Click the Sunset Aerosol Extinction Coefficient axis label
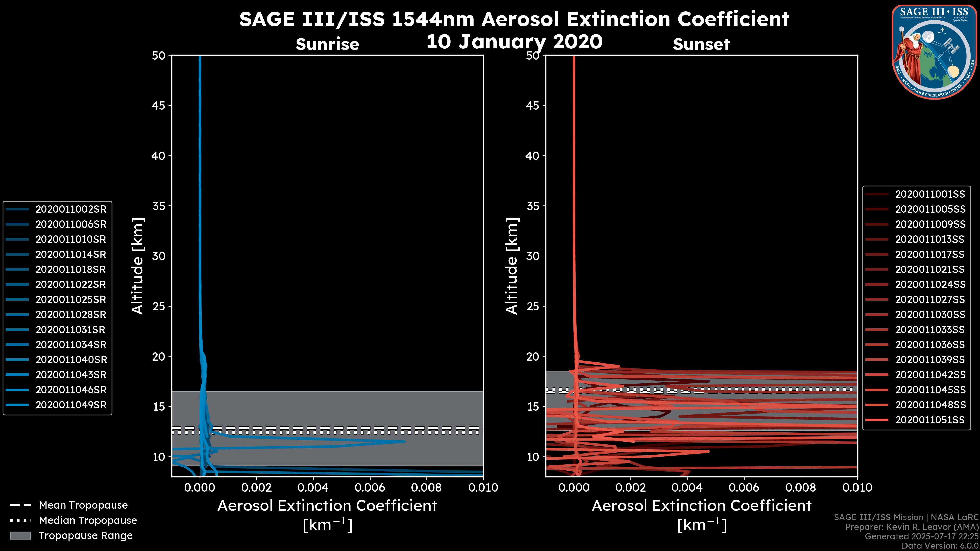Viewport: 980px width, 551px height. click(702, 506)
